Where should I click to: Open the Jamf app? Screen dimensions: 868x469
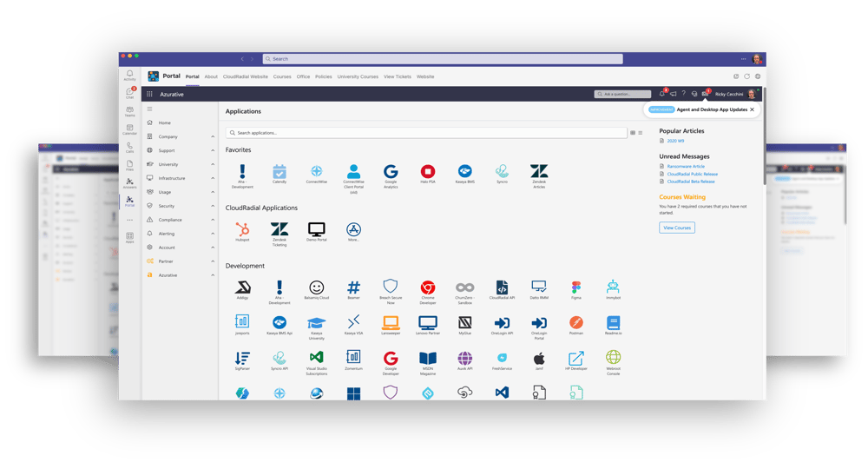[x=539, y=360]
